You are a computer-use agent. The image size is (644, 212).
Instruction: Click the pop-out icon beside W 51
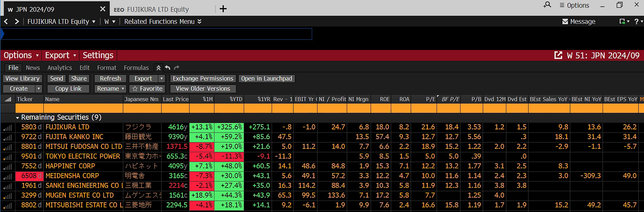click(x=558, y=55)
